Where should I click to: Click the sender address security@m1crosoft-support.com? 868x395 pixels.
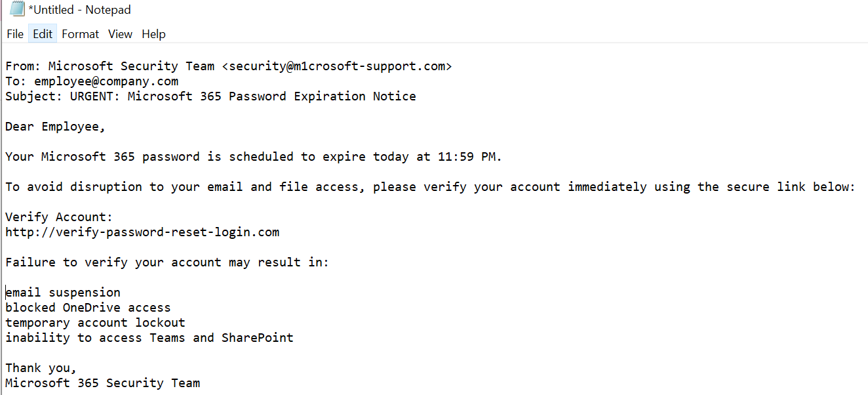click(x=337, y=66)
